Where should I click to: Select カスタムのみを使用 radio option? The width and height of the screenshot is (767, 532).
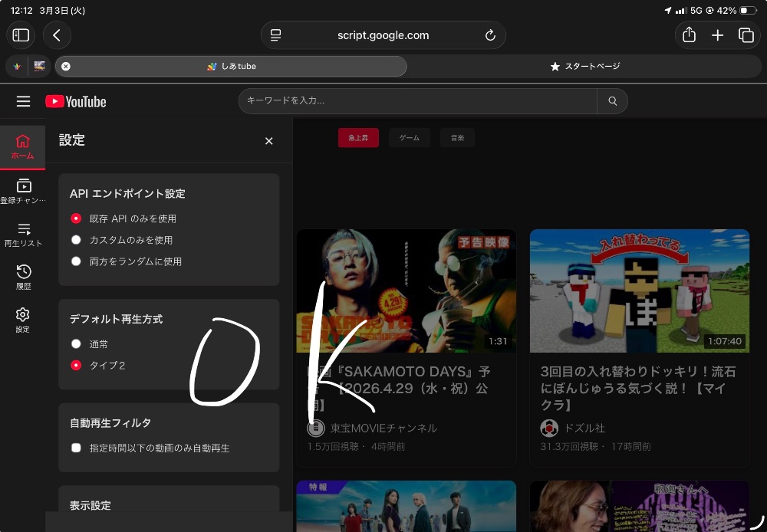76,240
